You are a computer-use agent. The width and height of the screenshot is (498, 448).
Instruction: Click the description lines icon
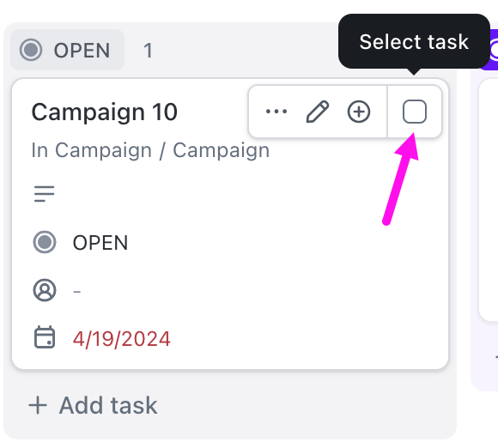(x=44, y=194)
